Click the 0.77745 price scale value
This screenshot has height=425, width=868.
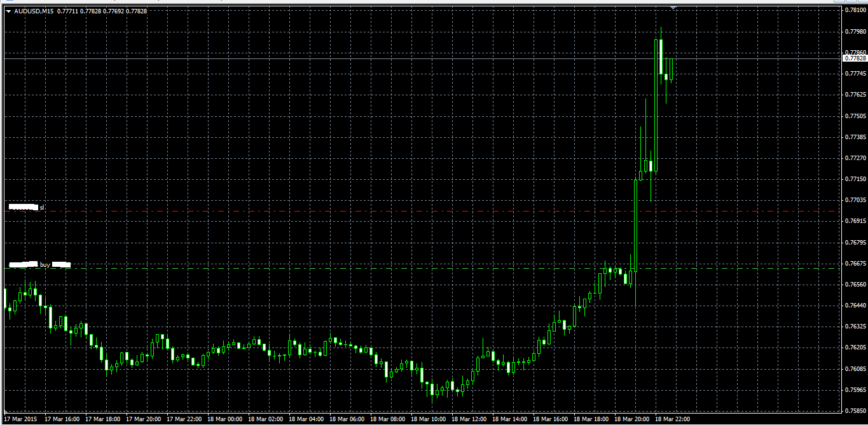(856, 74)
